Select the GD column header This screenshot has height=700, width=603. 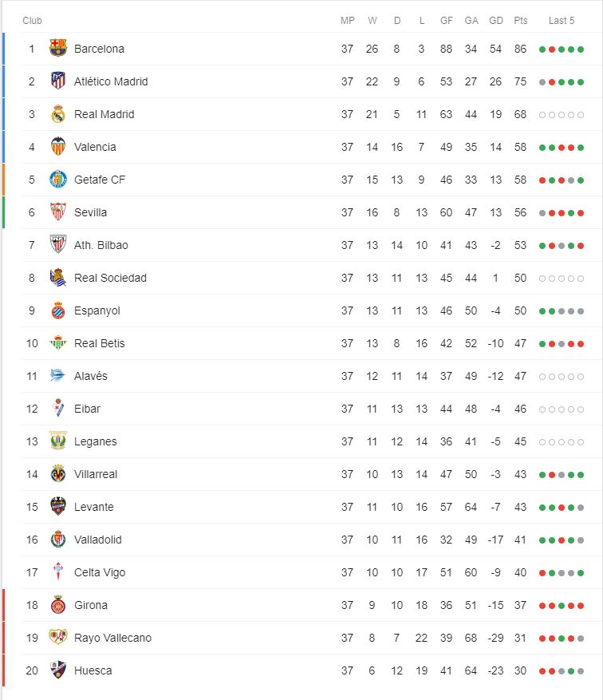click(496, 21)
